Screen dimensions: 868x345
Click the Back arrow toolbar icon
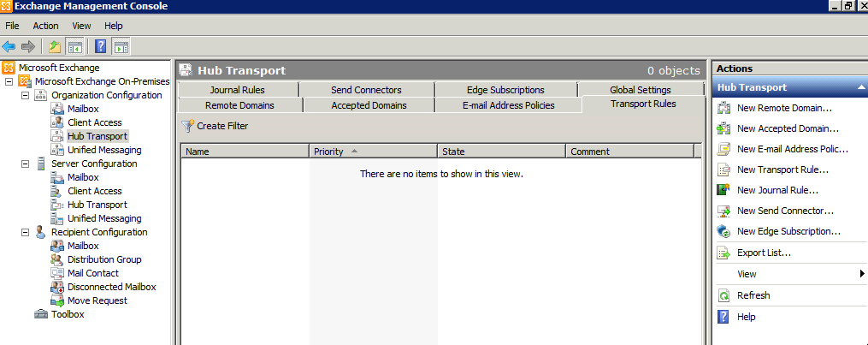point(9,46)
